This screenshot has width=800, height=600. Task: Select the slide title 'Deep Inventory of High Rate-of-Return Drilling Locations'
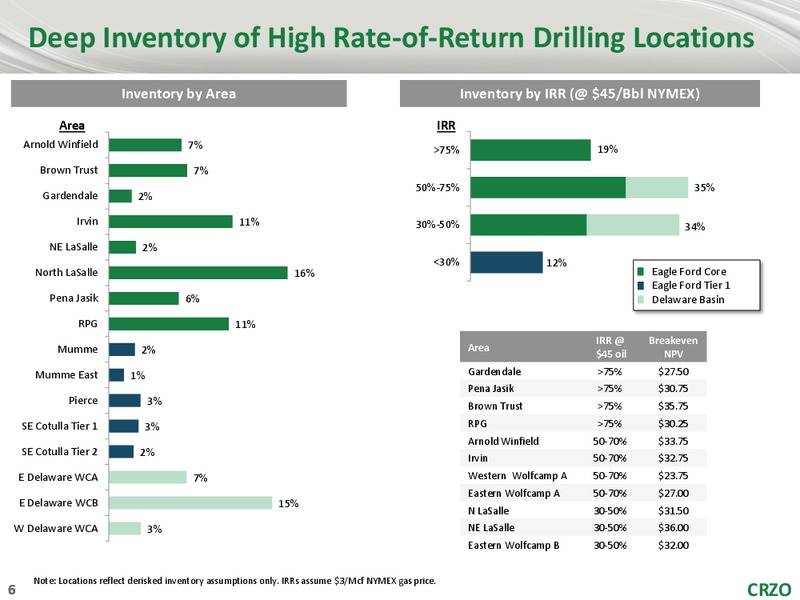click(x=391, y=38)
